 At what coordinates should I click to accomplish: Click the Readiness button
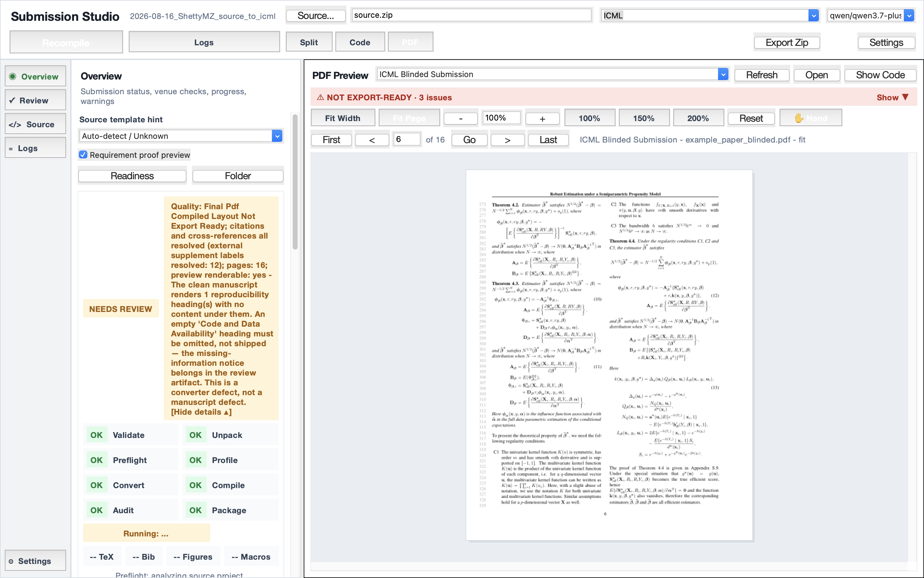click(x=132, y=176)
